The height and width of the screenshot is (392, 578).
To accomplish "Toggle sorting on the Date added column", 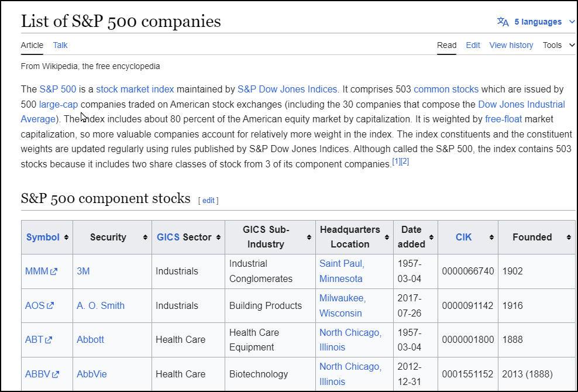I will [432, 237].
